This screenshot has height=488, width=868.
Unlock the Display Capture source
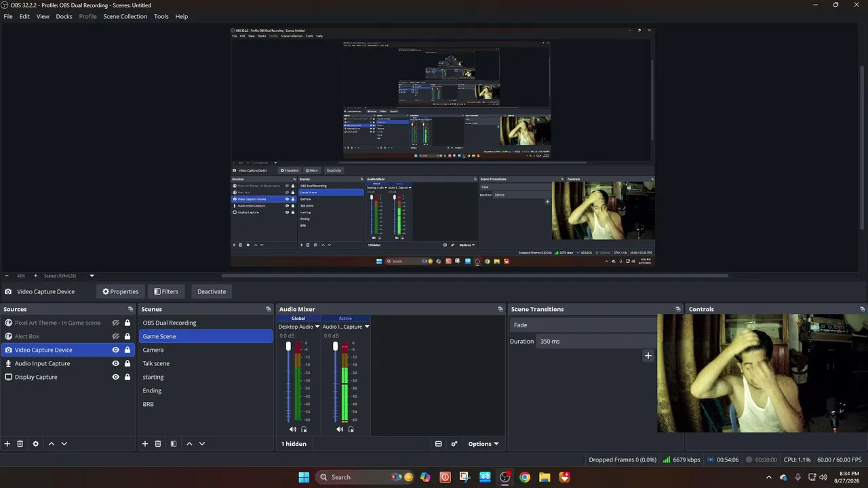click(127, 377)
